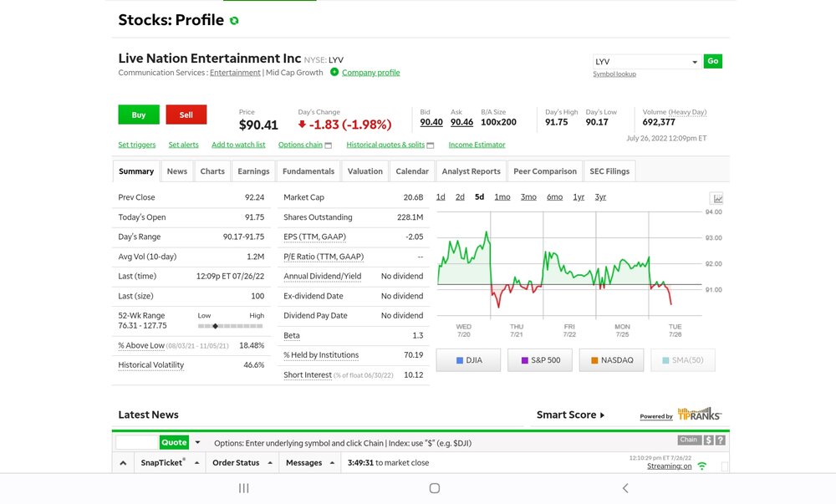836x504 pixels.
Task: Click the green refresh icon beside Stocks: Profile
Action: click(x=234, y=21)
